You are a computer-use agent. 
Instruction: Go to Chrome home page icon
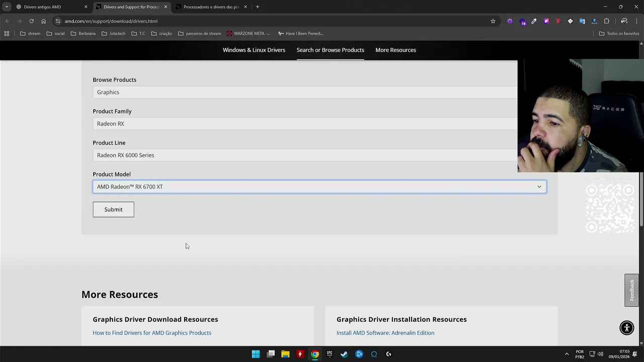[x=43, y=21]
